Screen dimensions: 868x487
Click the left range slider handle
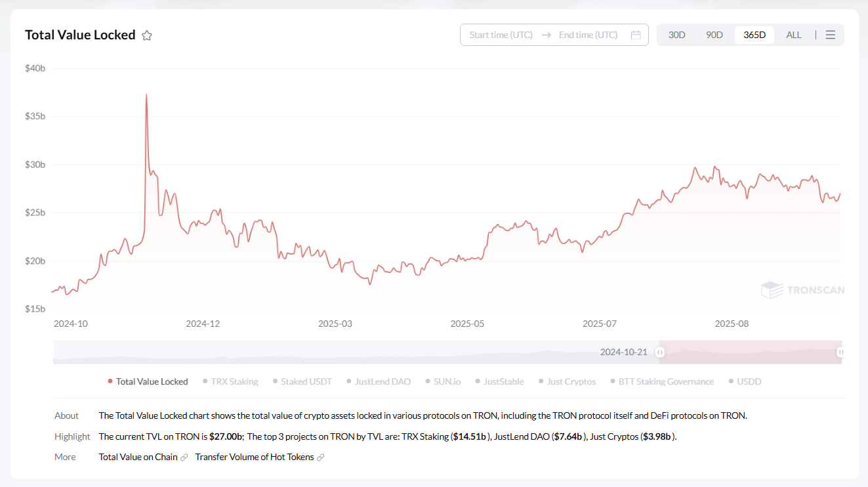point(660,352)
